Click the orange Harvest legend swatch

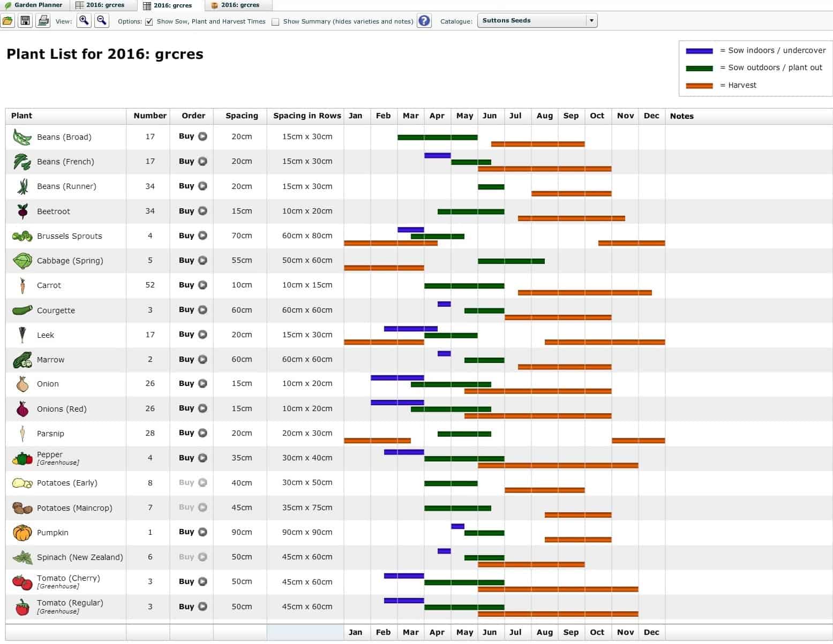pos(699,86)
